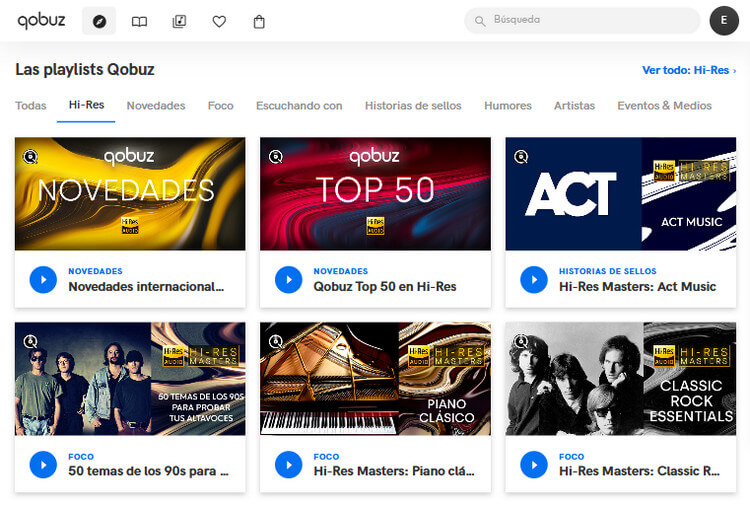
Task: Click the Búsqueda search field
Action: coord(582,21)
